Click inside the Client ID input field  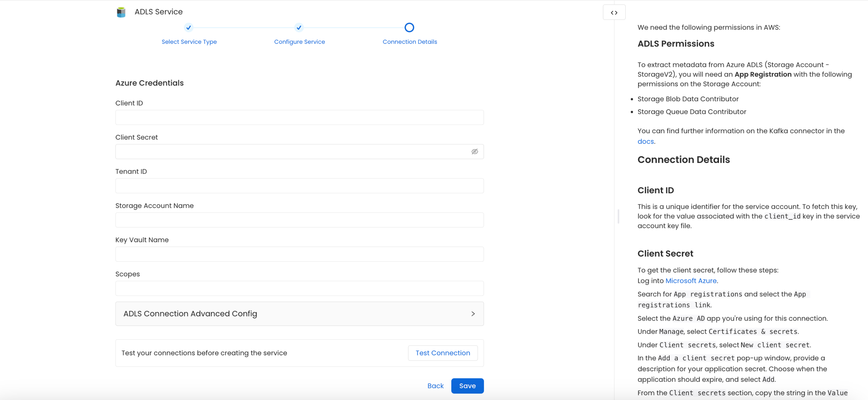(x=299, y=117)
